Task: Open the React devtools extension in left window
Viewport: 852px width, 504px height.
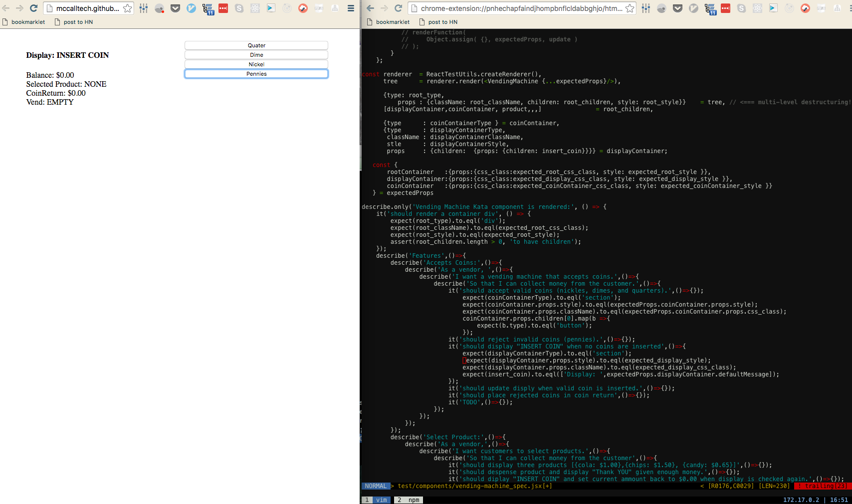Action: pyautogui.click(x=255, y=8)
